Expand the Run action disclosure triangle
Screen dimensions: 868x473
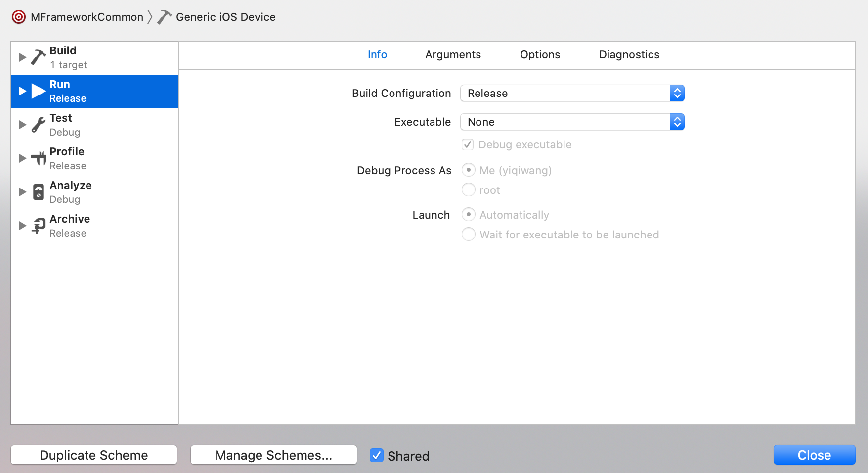[x=22, y=91]
